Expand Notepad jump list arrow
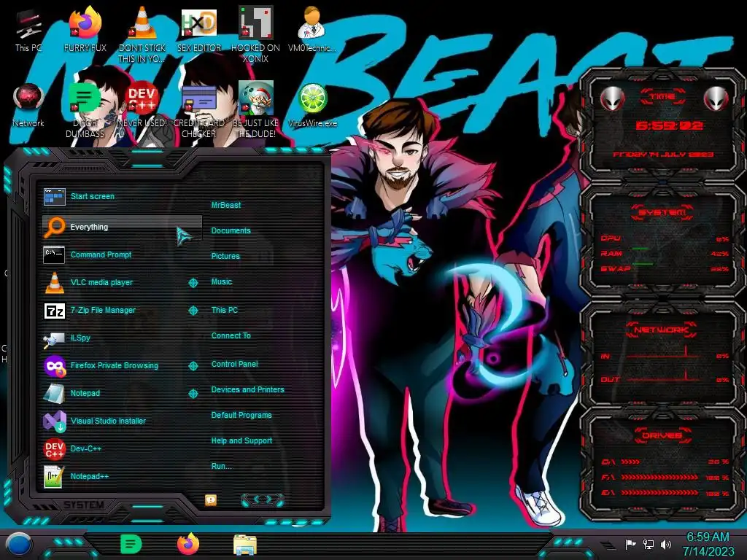Image resolution: width=747 pixels, height=560 pixels. 193,394
